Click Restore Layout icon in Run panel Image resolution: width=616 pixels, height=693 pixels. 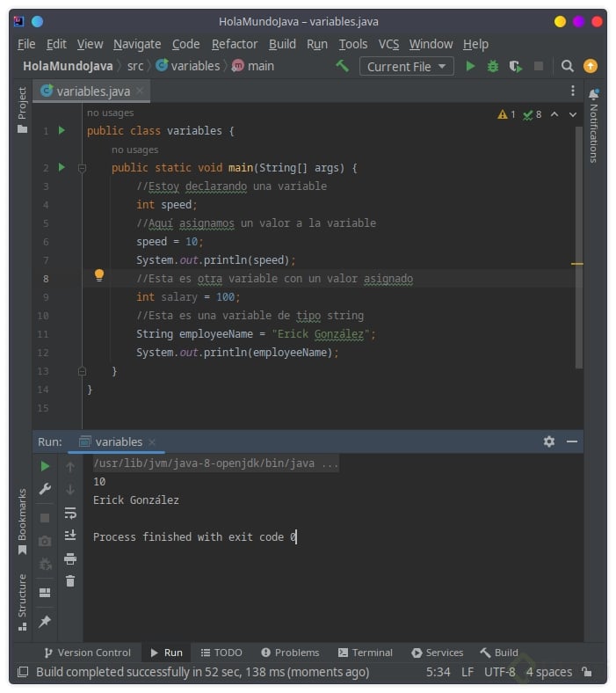tap(45, 593)
